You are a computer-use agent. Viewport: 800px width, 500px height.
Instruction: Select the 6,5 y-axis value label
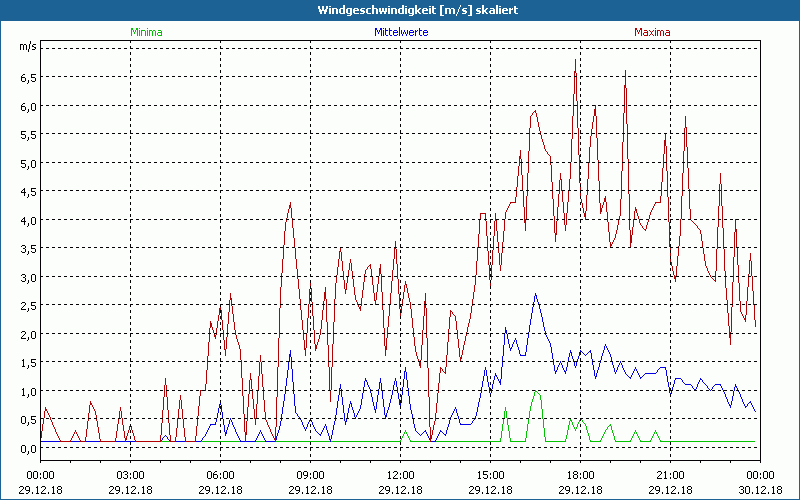point(27,77)
